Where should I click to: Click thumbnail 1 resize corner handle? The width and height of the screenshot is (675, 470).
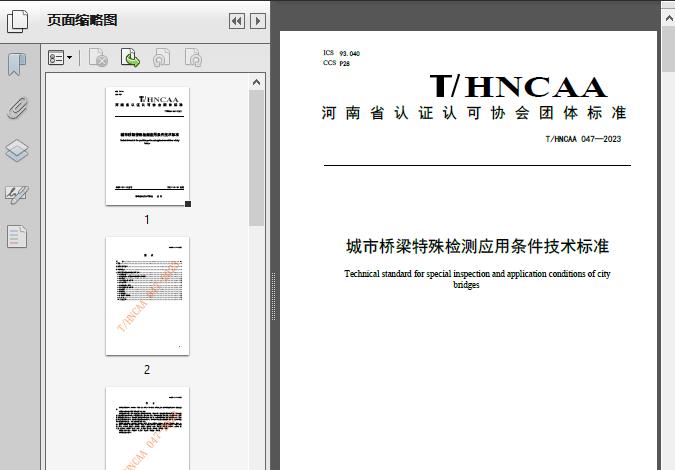pos(188,204)
